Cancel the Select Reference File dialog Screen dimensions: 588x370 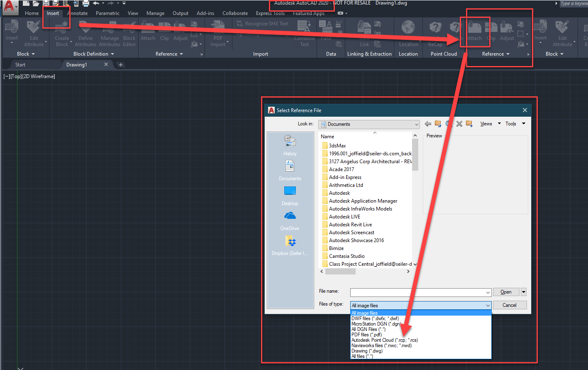point(509,305)
